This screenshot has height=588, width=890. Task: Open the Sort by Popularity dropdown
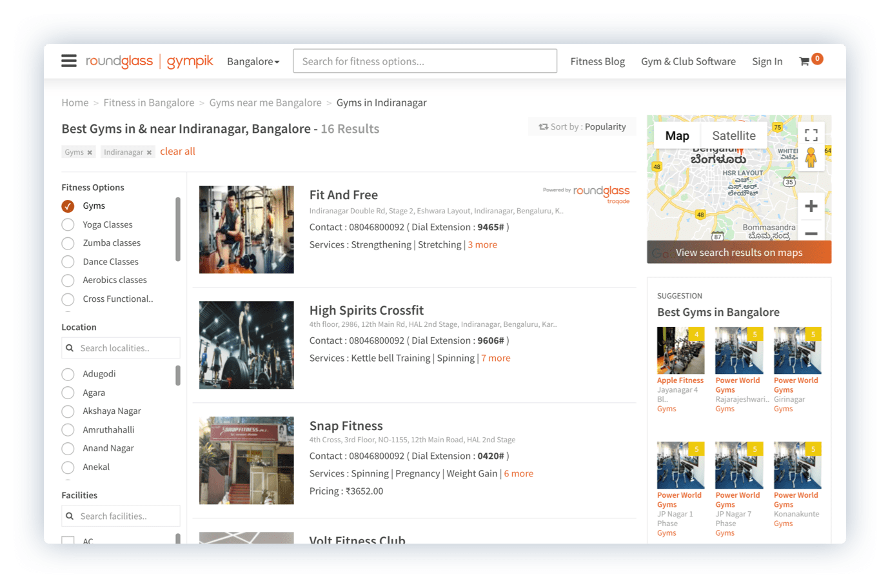click(582, 127)
